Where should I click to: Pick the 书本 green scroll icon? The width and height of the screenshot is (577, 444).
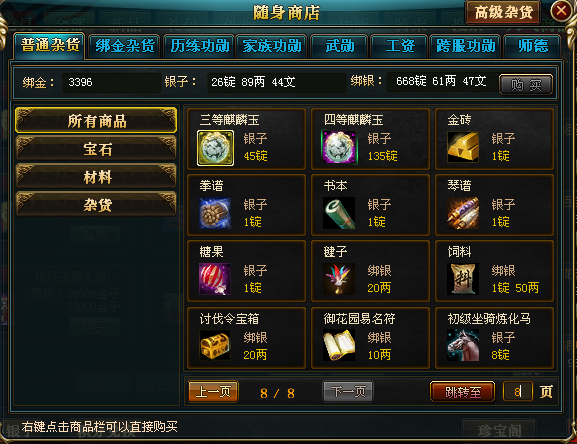point(339,213)
